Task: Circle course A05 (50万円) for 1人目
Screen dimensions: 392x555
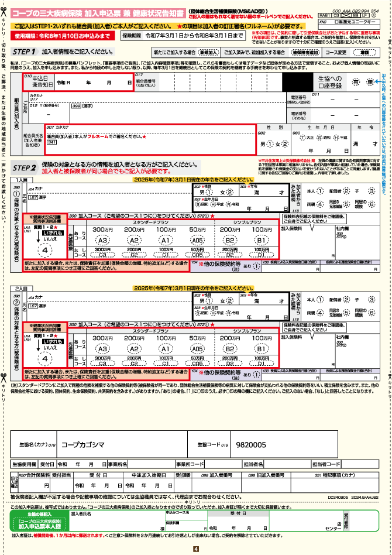Action: coord(197,241)
